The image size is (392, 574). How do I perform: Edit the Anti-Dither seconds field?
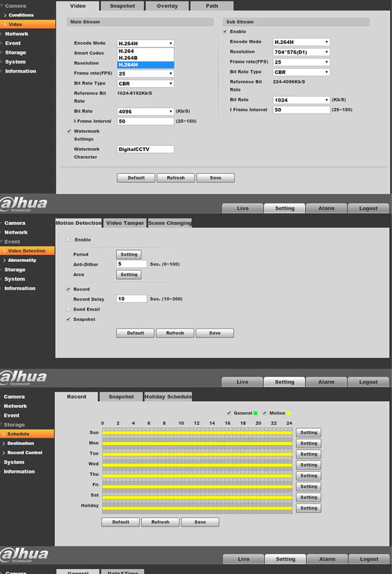coord(132,264)
